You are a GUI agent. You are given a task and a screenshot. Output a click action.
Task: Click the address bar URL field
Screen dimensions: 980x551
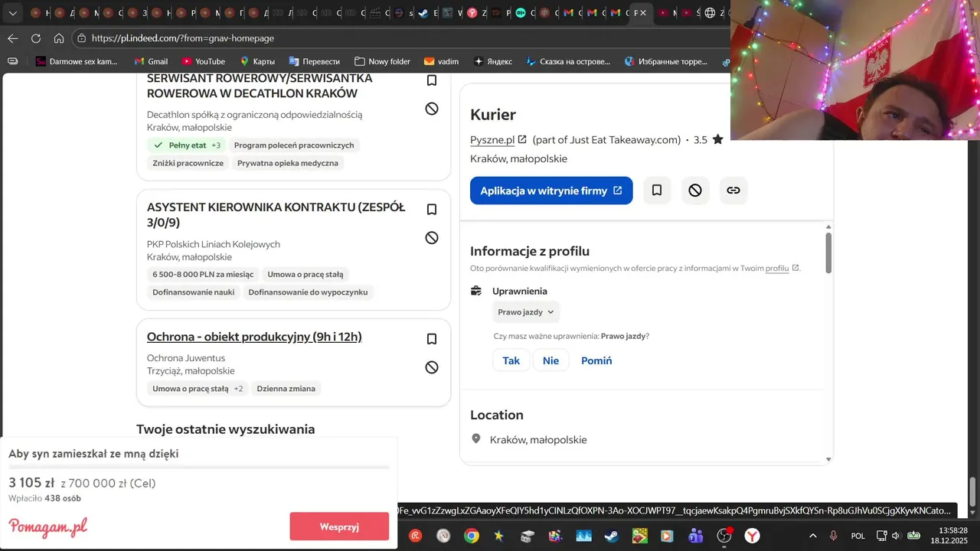click(406, 38)
